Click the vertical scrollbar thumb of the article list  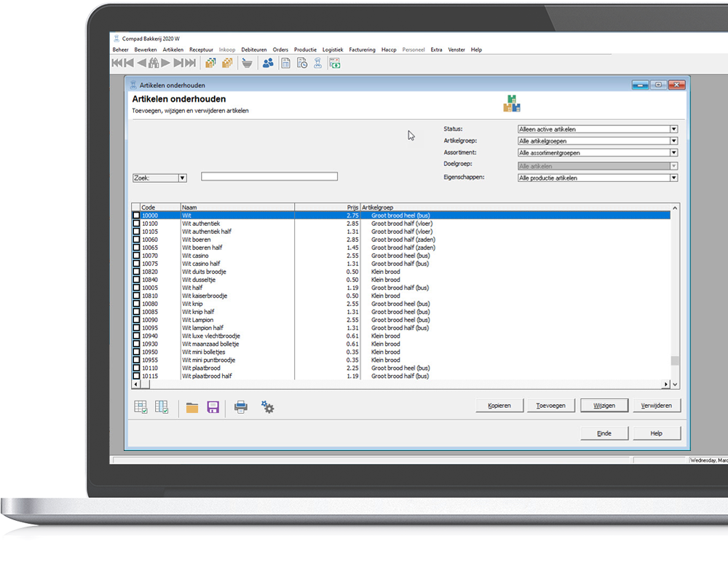(675, 361)
